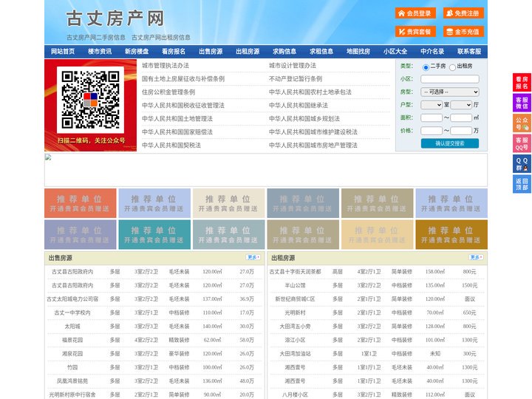The height and width of the screenshot is (399, 532).
Task: Open the 新房楼盘 menu item
Action: [137, 52]
